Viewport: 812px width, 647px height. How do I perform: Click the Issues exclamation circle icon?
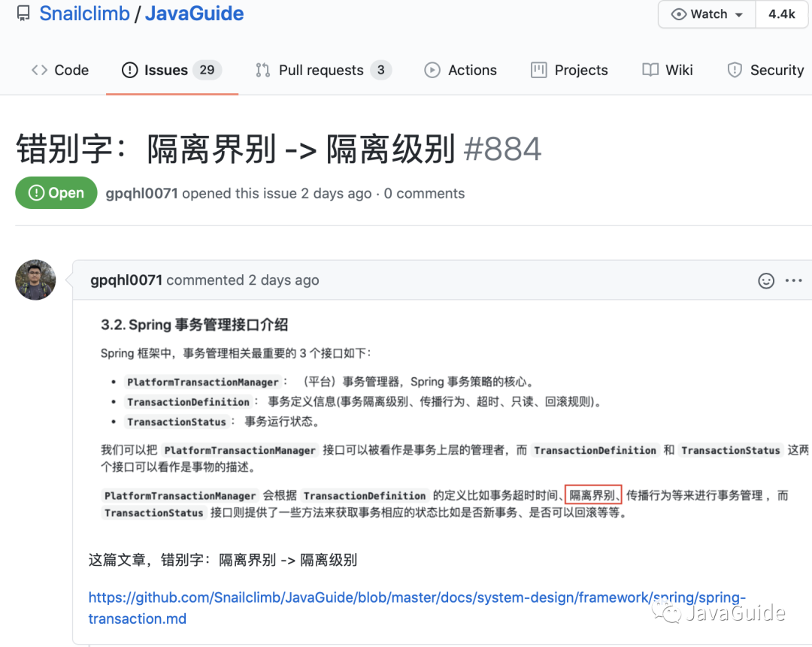coord(129,70)
